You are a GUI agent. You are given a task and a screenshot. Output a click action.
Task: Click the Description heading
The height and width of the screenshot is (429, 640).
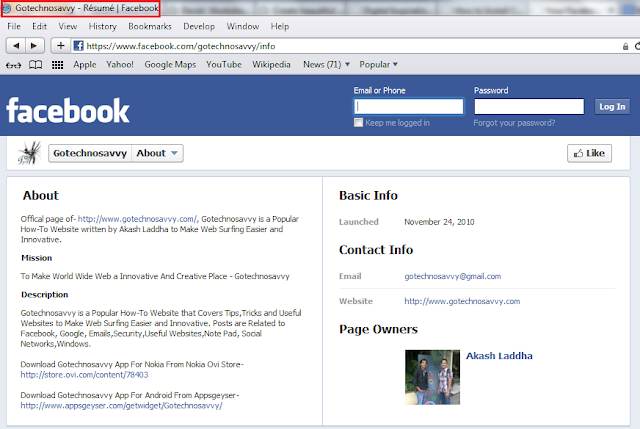point(44,295)
